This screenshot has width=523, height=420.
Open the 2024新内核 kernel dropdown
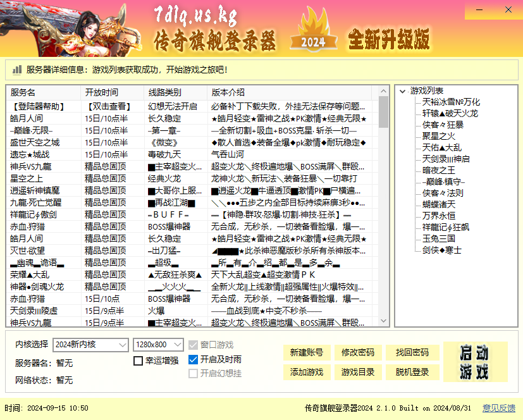(91, 345)
